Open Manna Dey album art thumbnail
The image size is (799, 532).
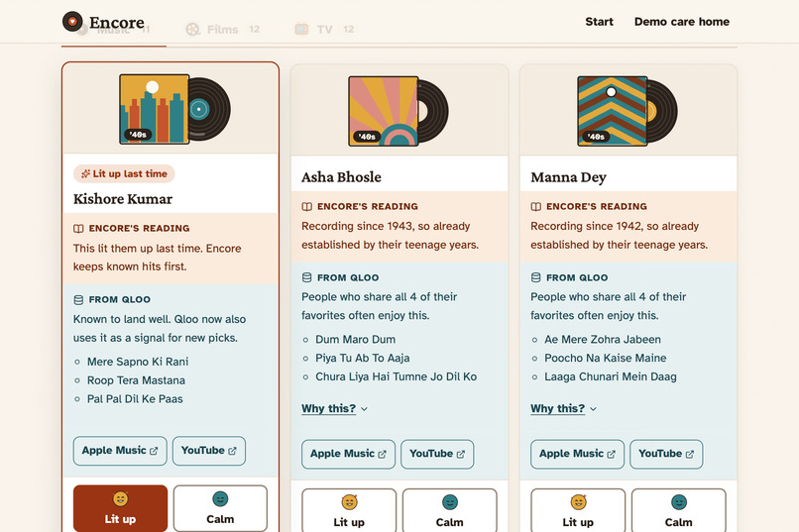[627, 111]
